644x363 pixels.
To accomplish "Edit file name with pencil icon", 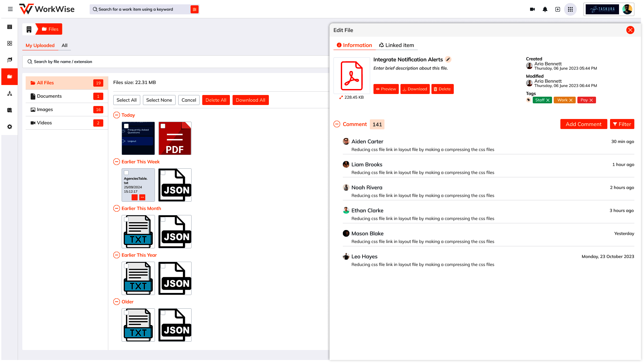I will (x=448, y=59).
